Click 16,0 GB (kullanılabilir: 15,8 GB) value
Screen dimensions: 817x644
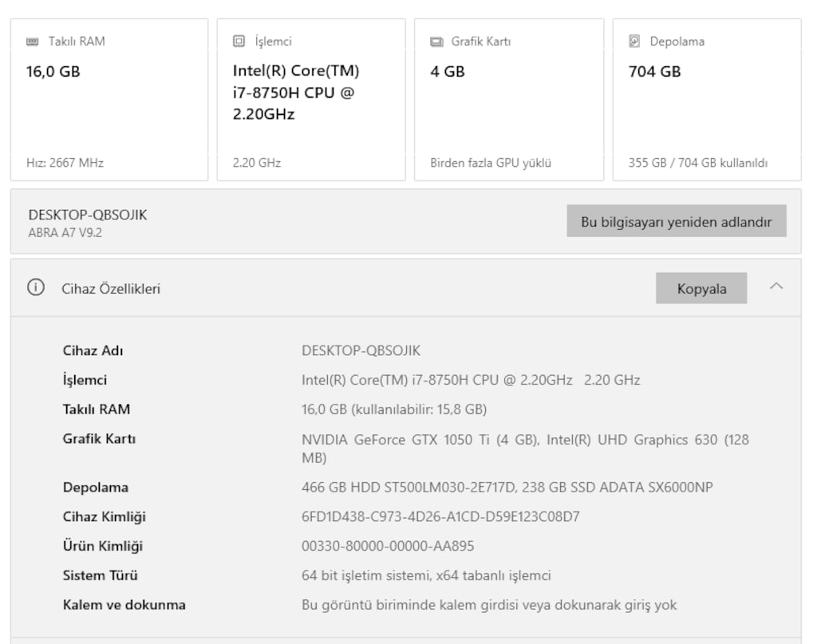click(x=394, y=409)
